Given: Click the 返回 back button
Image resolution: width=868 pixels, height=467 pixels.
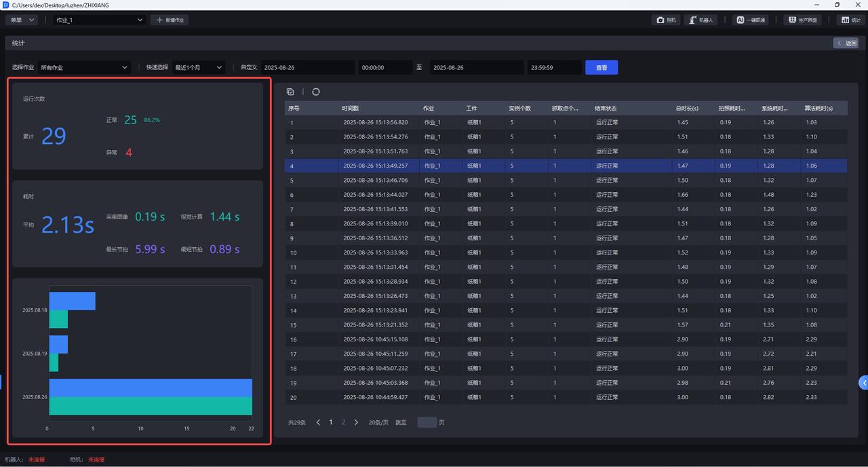Looking at the screenshot, I should coord(847,43).
